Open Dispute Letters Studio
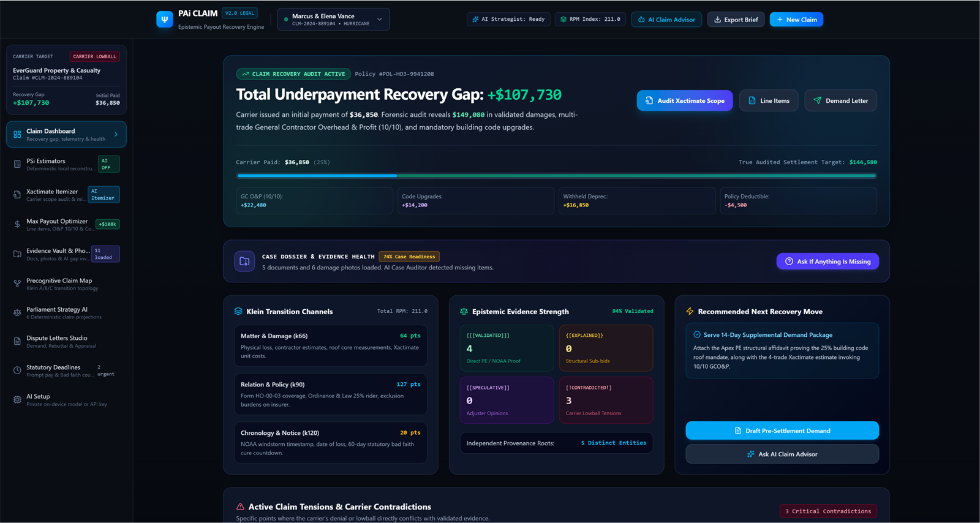This screenshot has height=523, width=980. (x=66, y=341)
